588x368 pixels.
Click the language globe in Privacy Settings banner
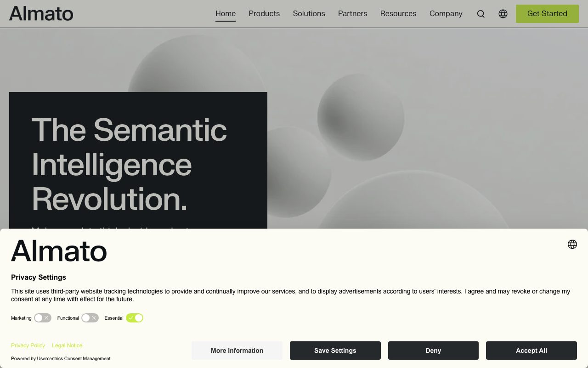pyautogui.click(x=572, y=244)
